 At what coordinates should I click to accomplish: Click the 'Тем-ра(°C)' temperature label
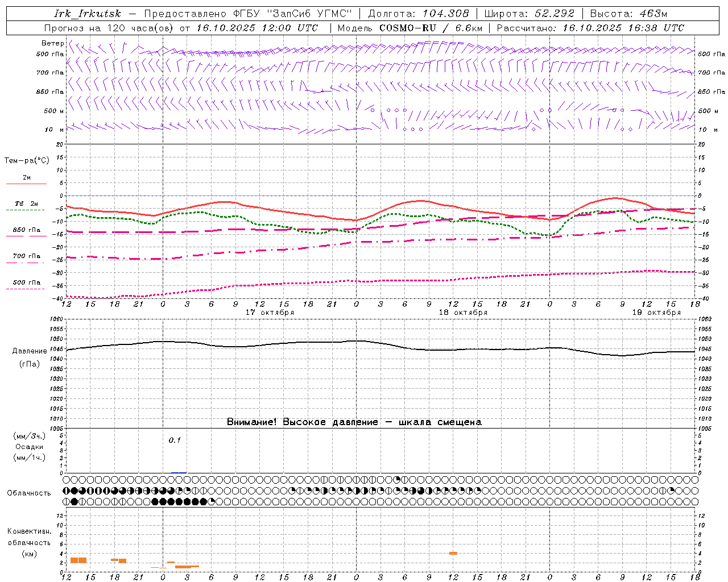tap(27, 161)
